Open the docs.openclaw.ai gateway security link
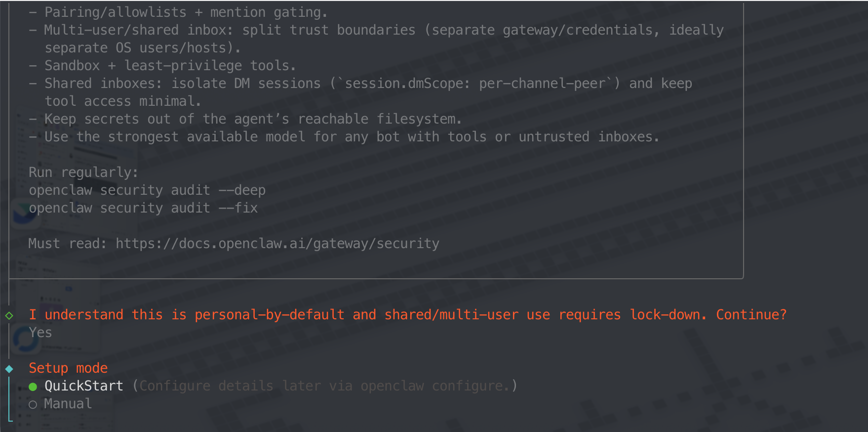The height and width of the screenshot is (432, 868). [x=277, y=244]
